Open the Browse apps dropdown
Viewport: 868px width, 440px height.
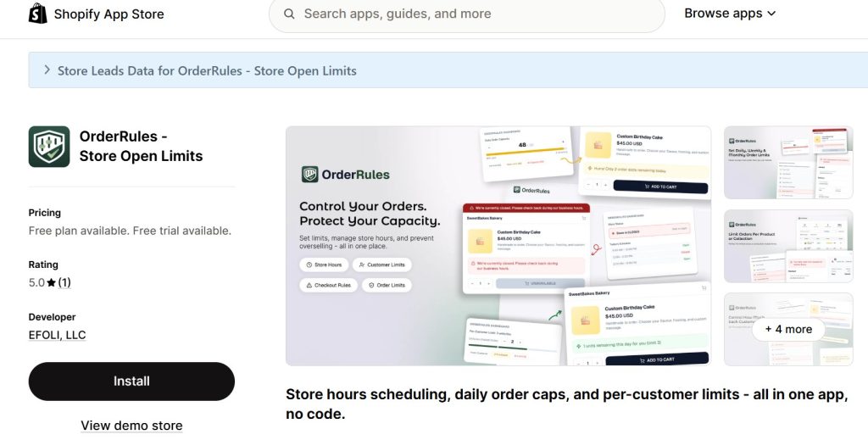point(730,14)
